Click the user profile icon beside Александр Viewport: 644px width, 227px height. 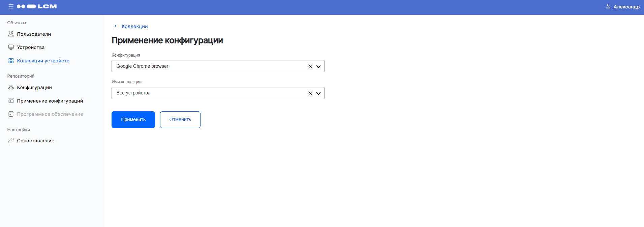point(608,6)
